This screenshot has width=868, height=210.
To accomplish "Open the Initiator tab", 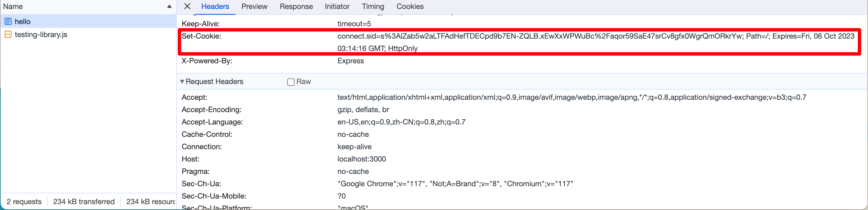I will [337, 6].
